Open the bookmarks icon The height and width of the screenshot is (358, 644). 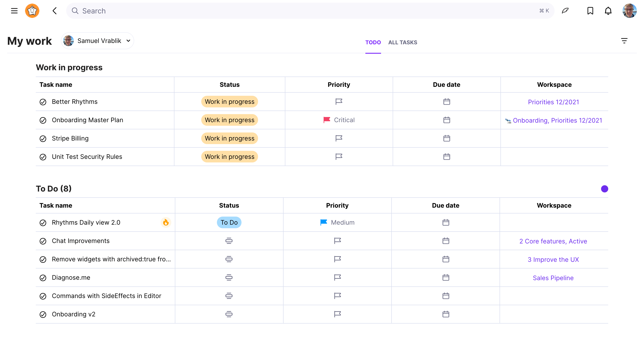590,11
